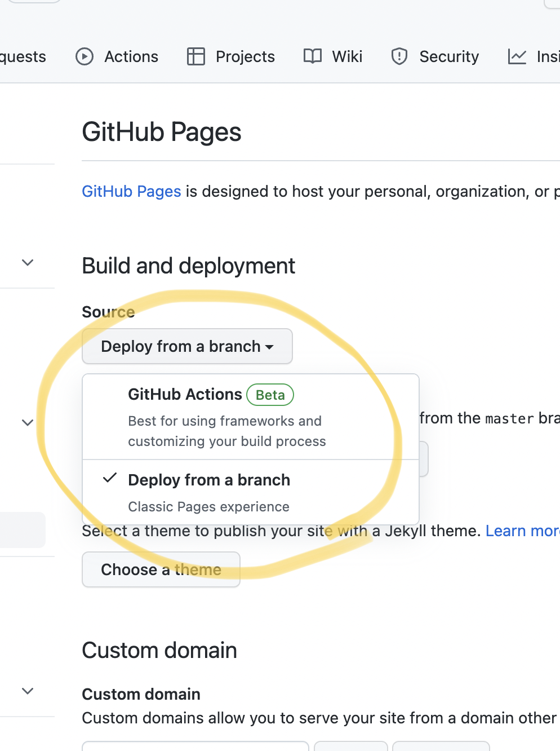Click the Security shield icon
The height and width of the screenshot is (751, 560).
click(399, 56)
